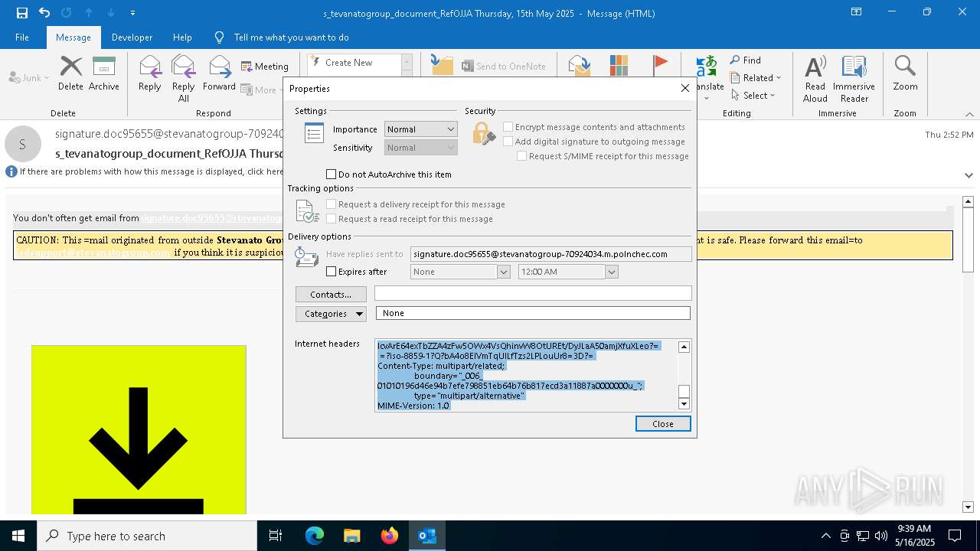Open the Junk dropdown in ribbon
Screen dimensions: 980x551
(x=29, y=77)
